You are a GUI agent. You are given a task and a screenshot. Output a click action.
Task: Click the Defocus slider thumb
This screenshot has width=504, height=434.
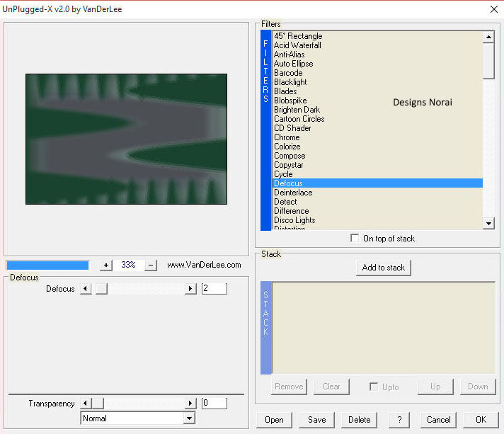click(x=101, y=289)
